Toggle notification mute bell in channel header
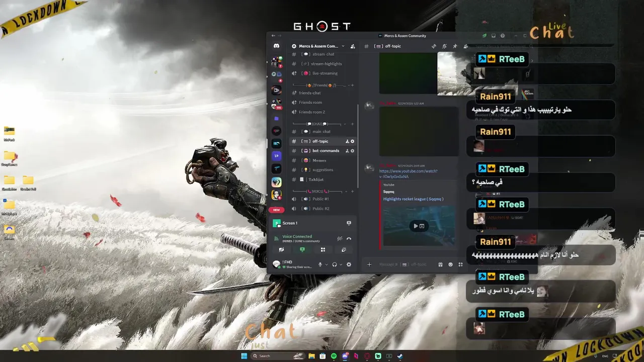Viewport: 644px width, 362px height. (x=444, y=46)
